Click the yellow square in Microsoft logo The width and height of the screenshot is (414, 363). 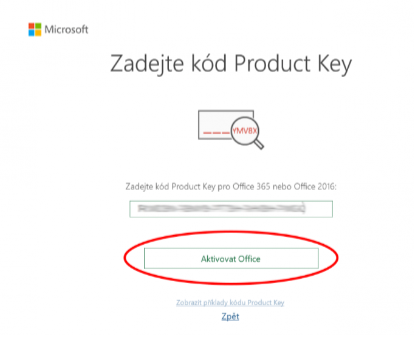(38, 33)
